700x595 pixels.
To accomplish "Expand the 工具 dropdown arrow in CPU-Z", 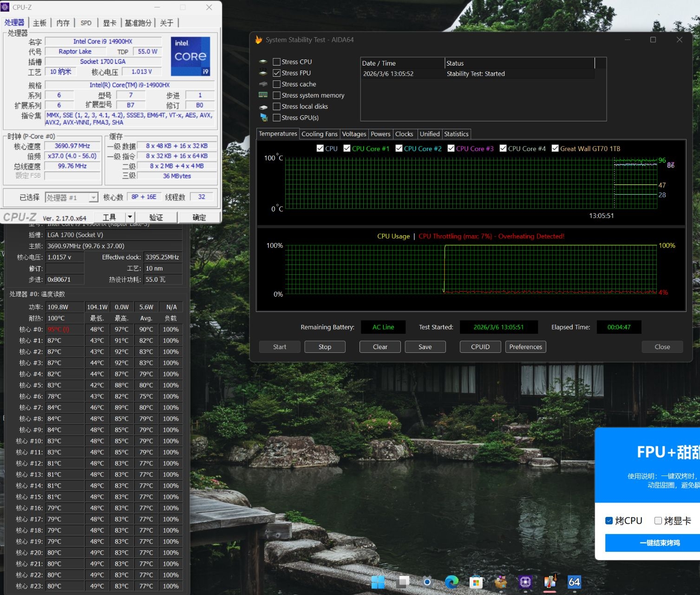I will point(130,217).
